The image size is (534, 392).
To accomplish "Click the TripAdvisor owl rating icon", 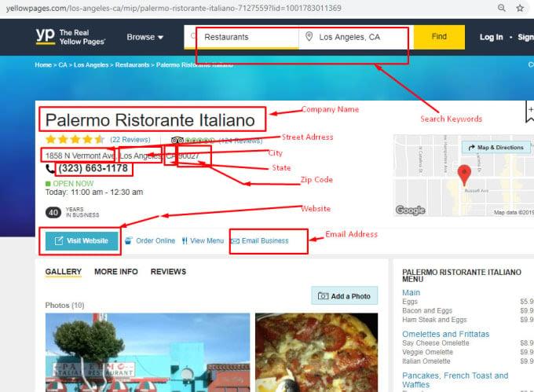I will tap(177, 141).
